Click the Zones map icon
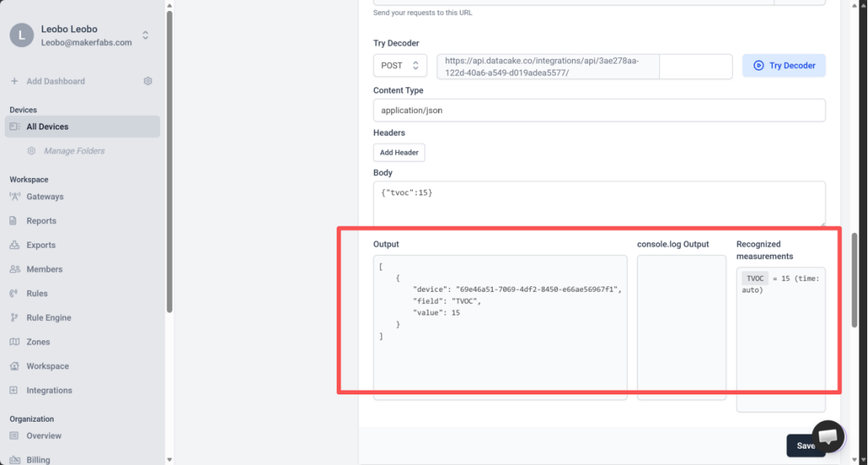868x465 pixels. (x=14, y=342)
